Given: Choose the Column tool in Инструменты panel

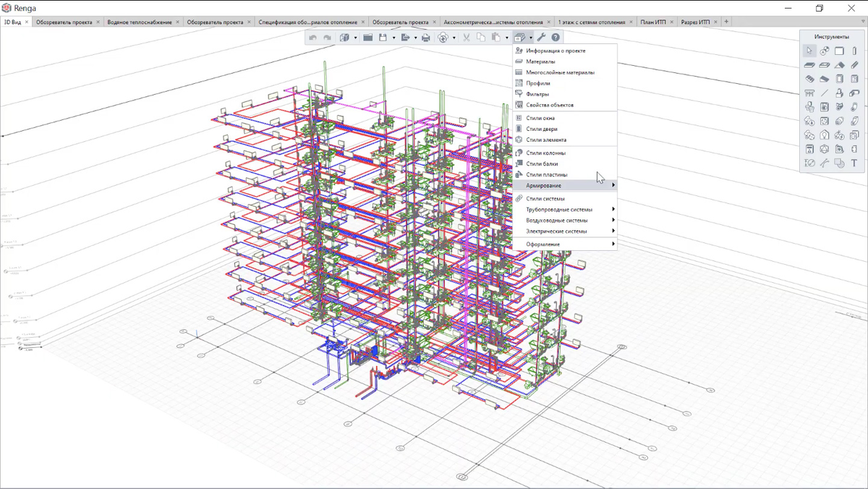Looking at the screenshot, I should [854, 51].
